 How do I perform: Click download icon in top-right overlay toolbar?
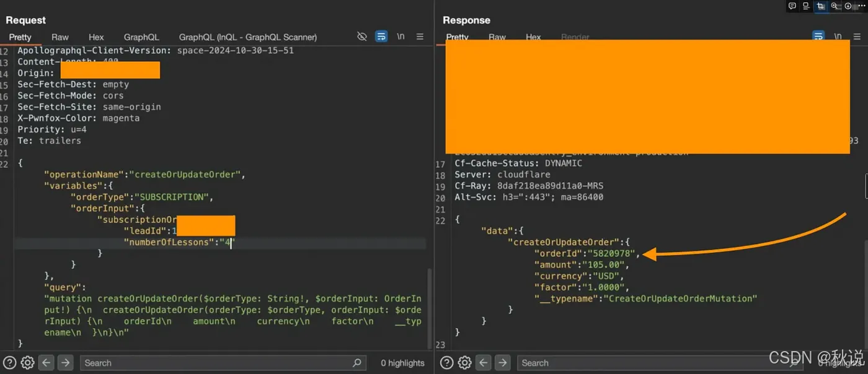[x=848, y=6]
